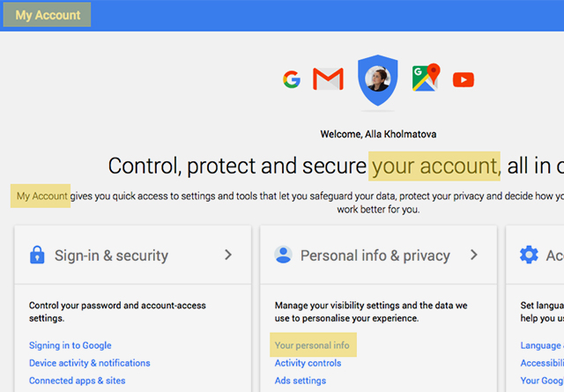
Task: Go to Connected apps & sites
Action: 78,381
